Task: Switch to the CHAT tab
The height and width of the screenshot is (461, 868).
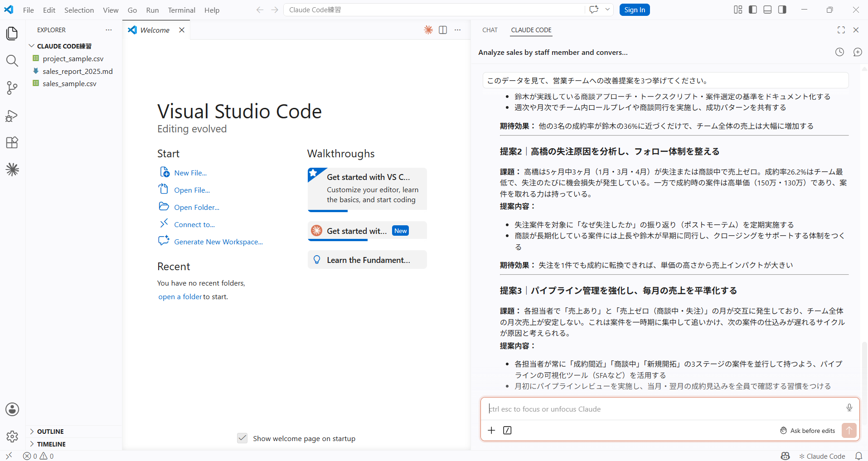Action: (490, 30)
